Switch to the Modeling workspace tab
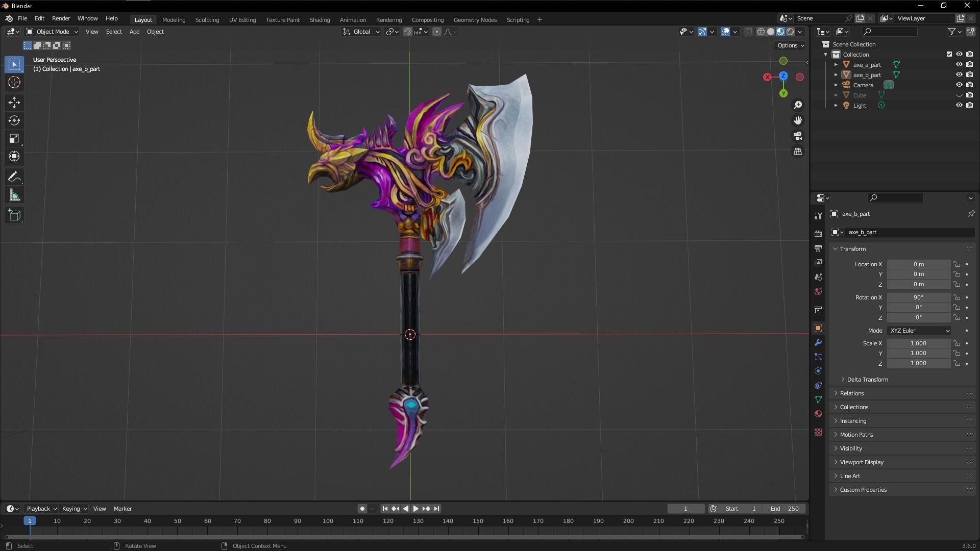This screenshot has width=980, height=551. pyautogui.click(x=174, y=19)
